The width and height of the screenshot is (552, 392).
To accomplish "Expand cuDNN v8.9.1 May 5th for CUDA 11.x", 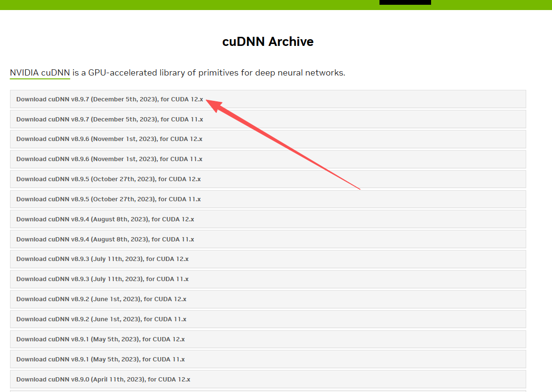I will coord(268,359).
